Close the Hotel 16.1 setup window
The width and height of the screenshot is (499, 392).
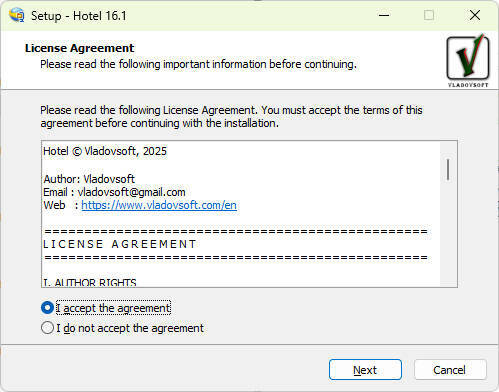coord(475,15)
